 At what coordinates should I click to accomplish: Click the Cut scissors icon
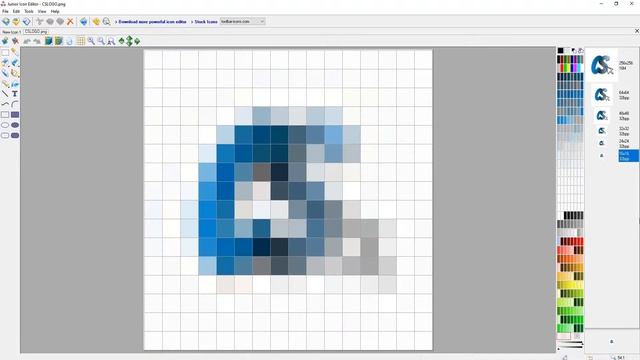point(40,21)
